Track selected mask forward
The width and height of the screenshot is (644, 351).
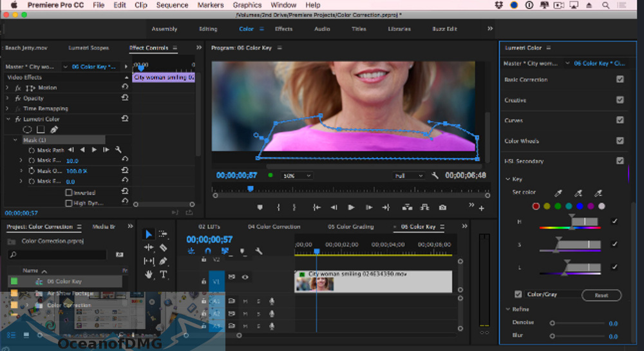click(x=94, y=150)
